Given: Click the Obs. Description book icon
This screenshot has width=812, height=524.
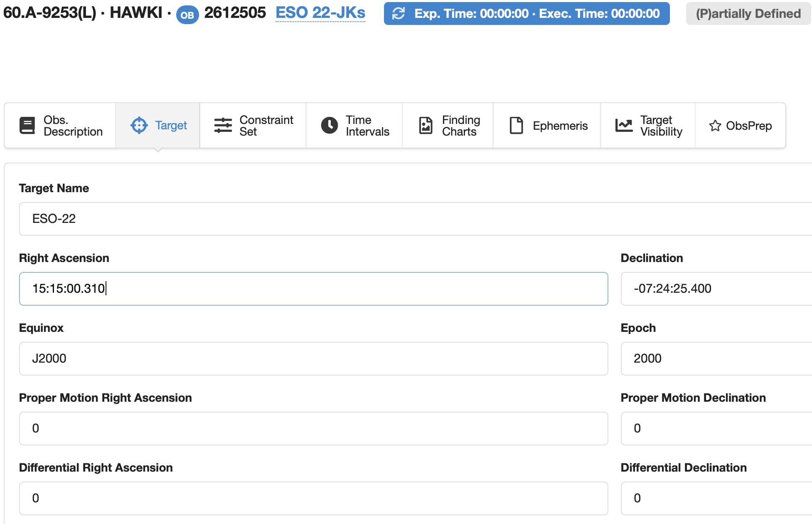Looking at the screenshot, I should [27, 126].
